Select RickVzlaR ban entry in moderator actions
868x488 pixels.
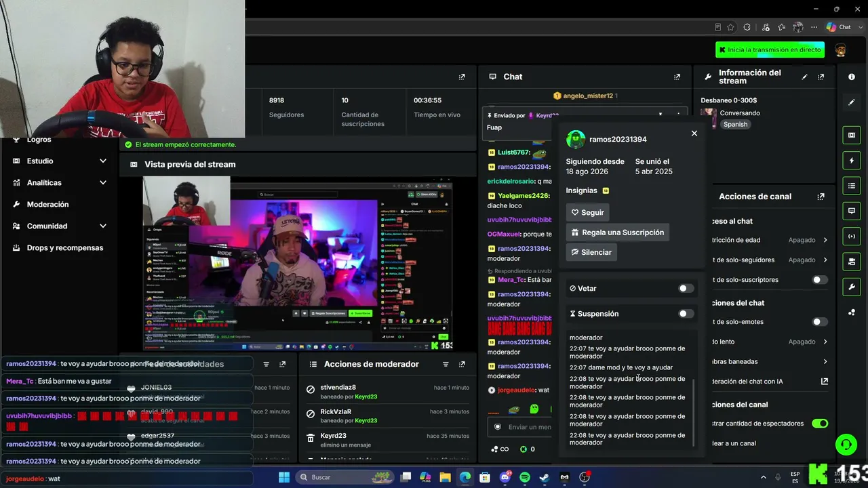point(387,416)
